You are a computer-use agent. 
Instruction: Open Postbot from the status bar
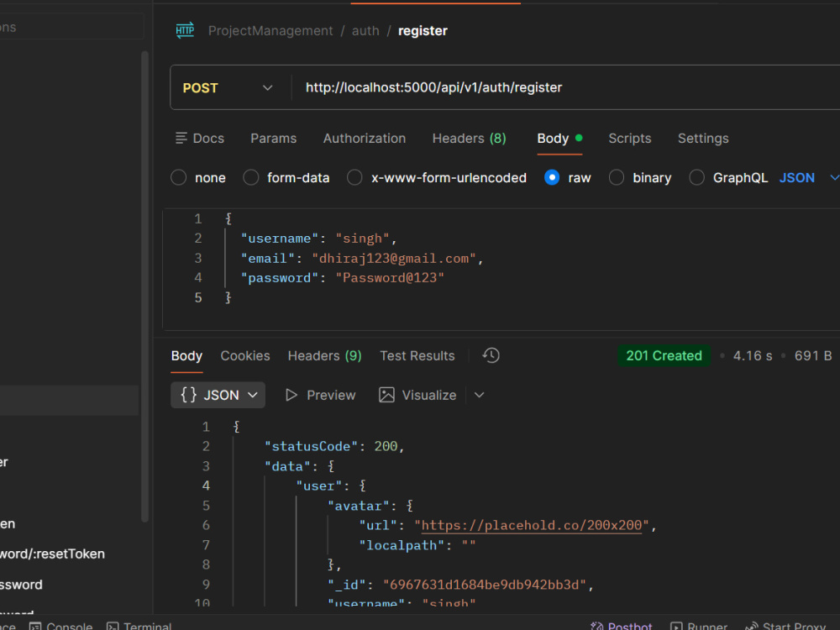(x=621, y=627)
